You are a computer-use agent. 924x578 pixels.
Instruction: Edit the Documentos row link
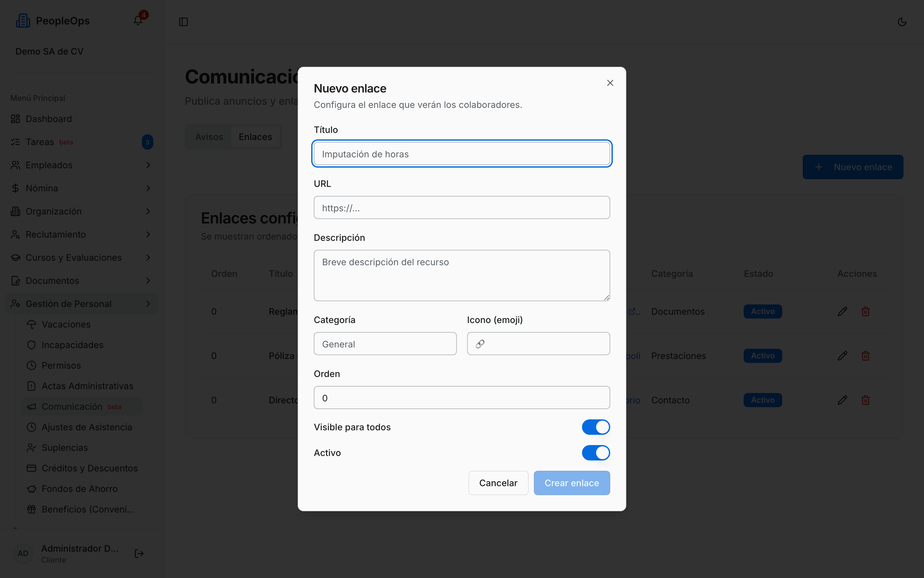coord(842,311)
